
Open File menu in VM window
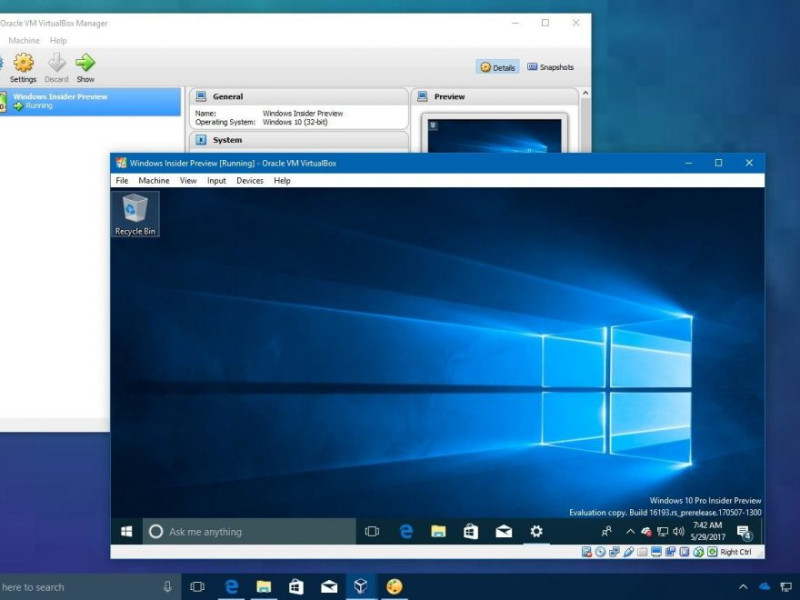click(x=122, y=181)
